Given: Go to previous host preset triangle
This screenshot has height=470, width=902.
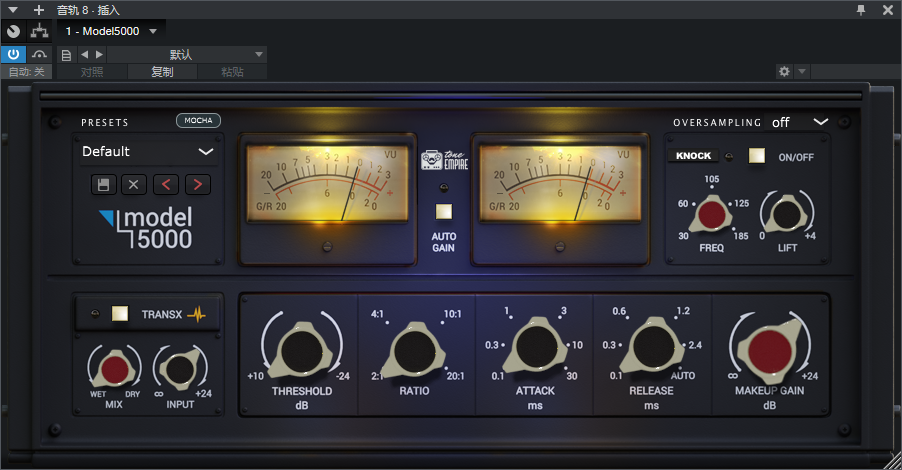Looking at the screenshot, I should pyautogui.click(x=85, y=55).
